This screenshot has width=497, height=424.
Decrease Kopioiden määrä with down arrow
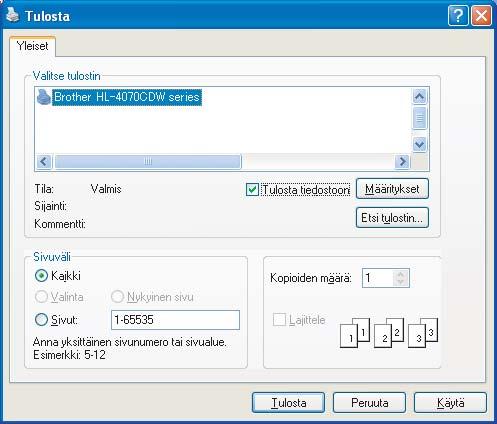click(x=401, y=282)
